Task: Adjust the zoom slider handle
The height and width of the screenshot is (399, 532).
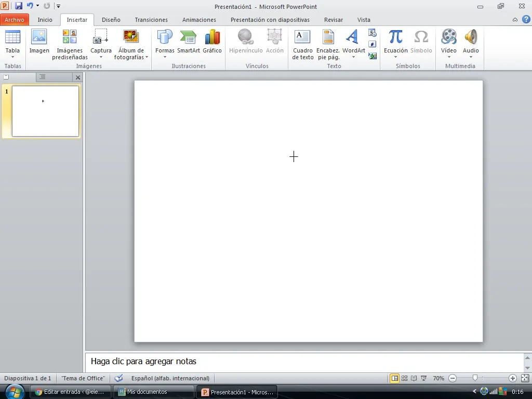Action: (475, 378)
